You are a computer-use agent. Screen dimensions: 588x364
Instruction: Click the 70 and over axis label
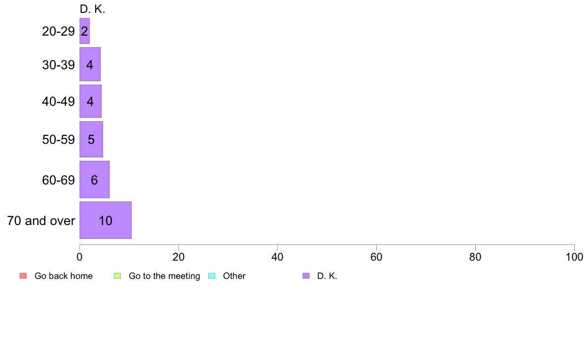point(41,221)
